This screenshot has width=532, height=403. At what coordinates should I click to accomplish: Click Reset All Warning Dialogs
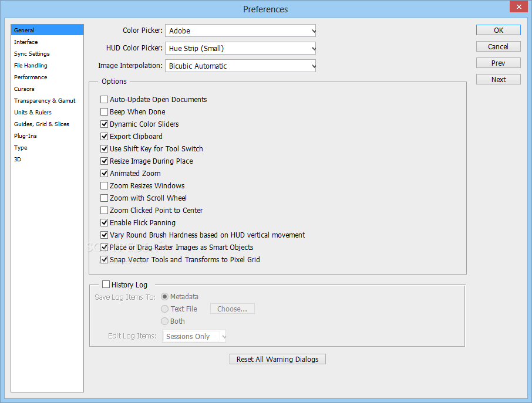(278, 359)
